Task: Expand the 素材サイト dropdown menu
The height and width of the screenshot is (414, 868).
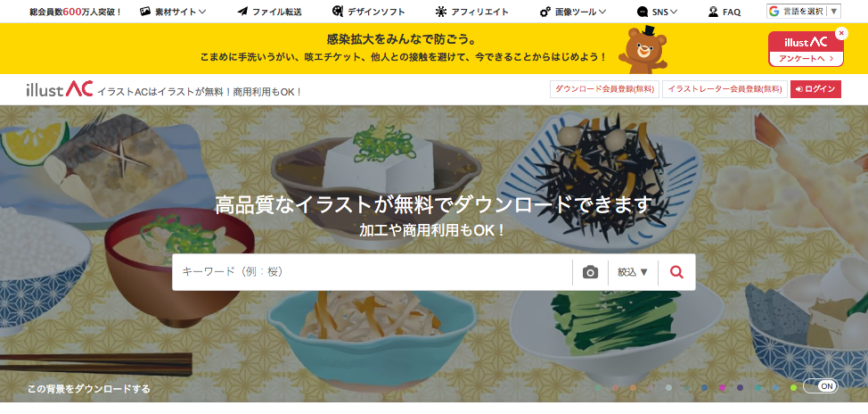Action: click(x=173, y=12)
